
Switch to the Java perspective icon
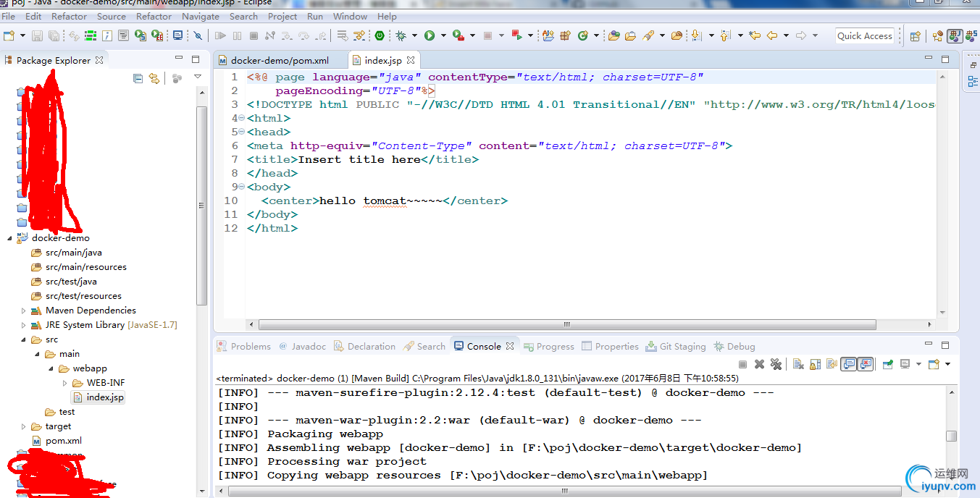click(955, 35)
